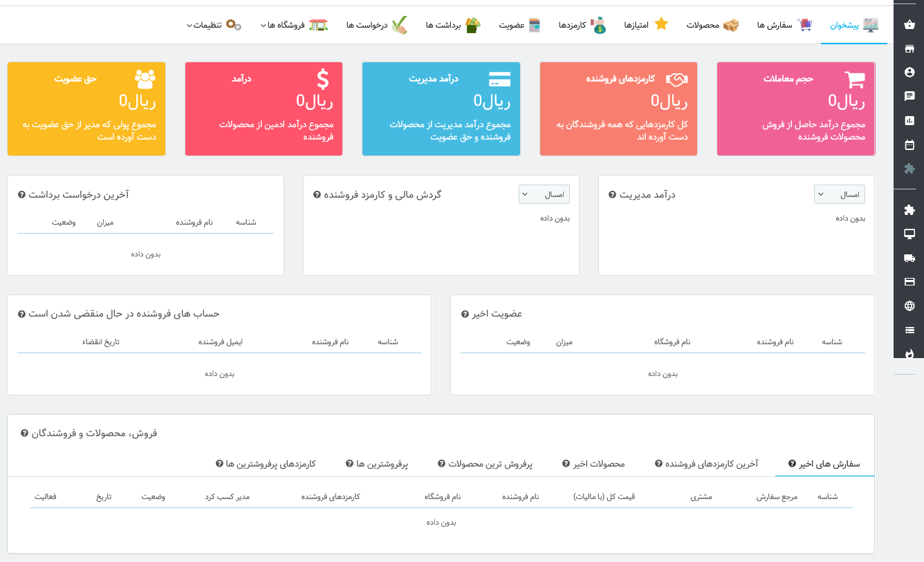Screen dimensions: 924x562
Task: Click help icon beside گردش مالی و کارمزد فروشنده
Action: [x=317, y=195]
